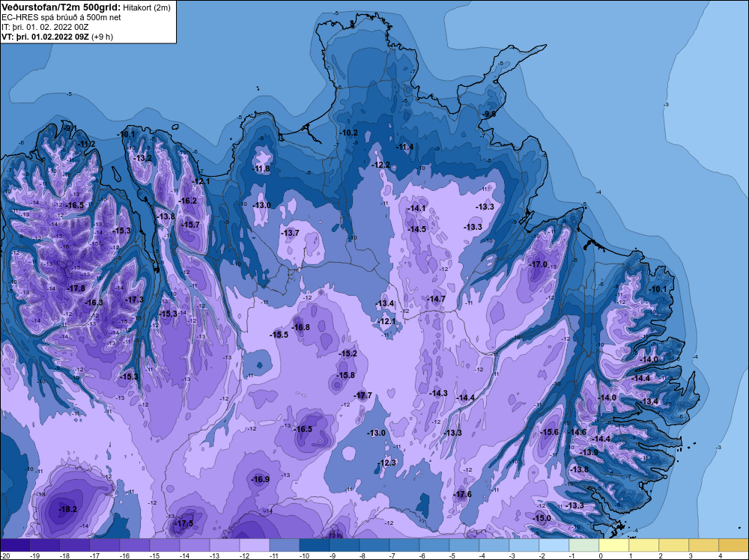Pick the legend color swatch labeled -1
Viewport: 749px width, 560px height.
pos(583,546)
